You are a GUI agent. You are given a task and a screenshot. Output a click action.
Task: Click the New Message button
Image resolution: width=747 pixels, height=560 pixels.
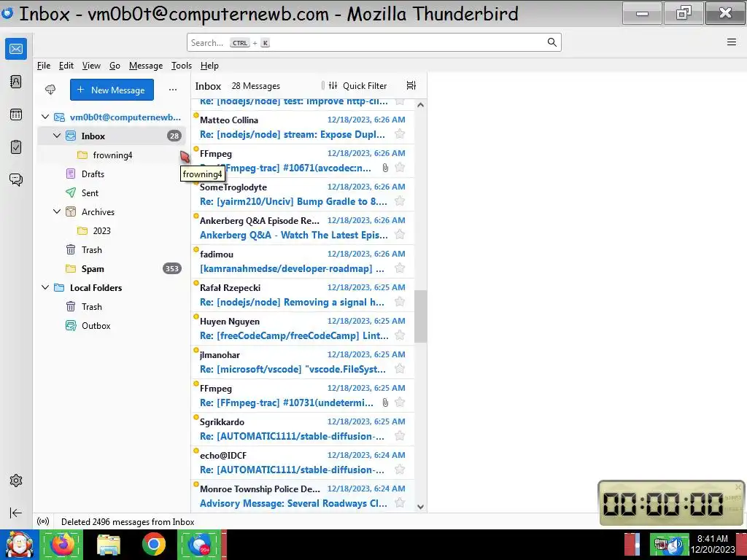[x=112, y=90]
